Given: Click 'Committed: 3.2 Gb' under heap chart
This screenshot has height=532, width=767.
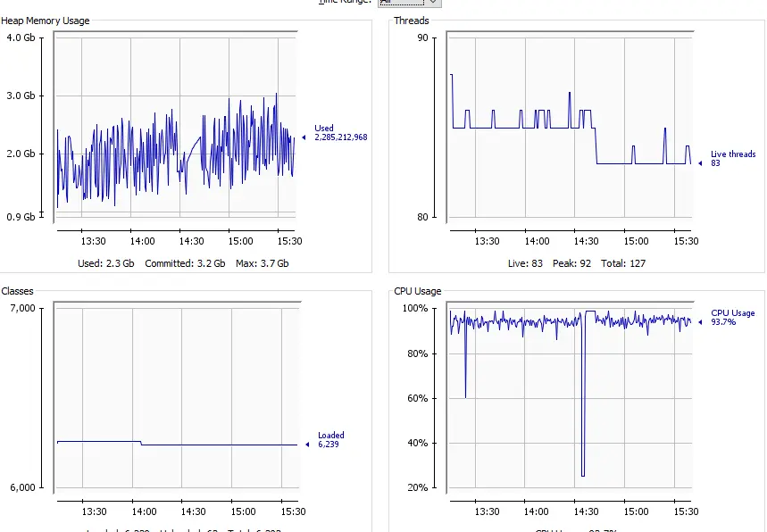Looking at the screenshot, I should click(185, 263).
